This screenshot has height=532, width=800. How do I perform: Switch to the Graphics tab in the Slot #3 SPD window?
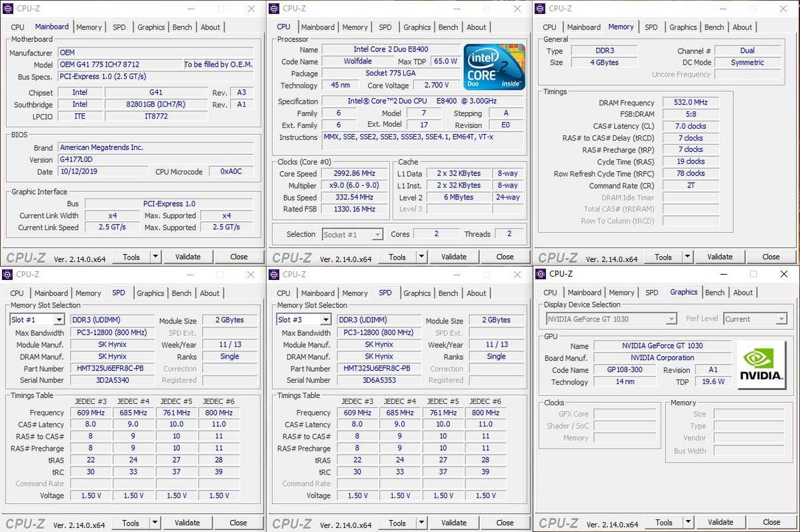417,293
